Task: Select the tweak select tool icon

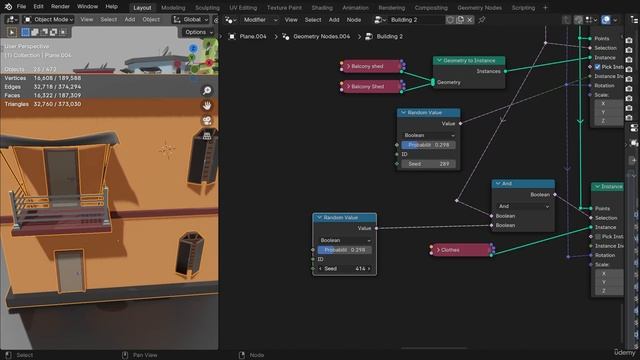Action: (x=11, y=32)
